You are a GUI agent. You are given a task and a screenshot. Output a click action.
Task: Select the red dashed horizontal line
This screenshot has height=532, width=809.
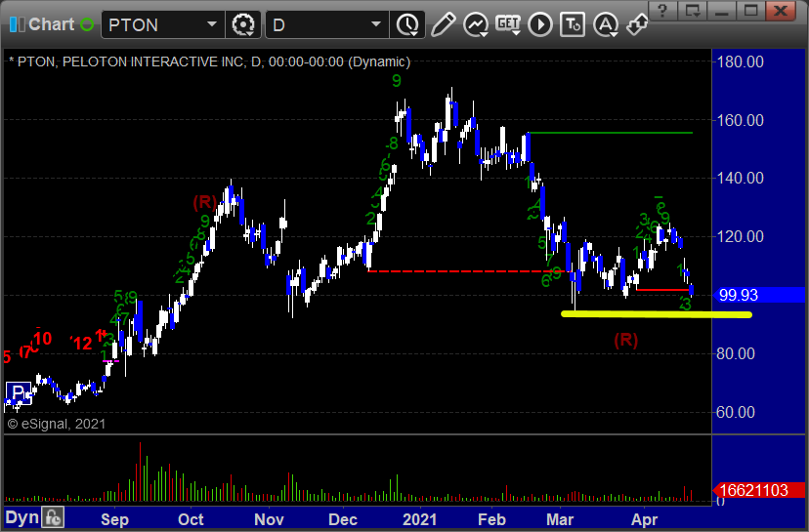[x=469, y=270]
